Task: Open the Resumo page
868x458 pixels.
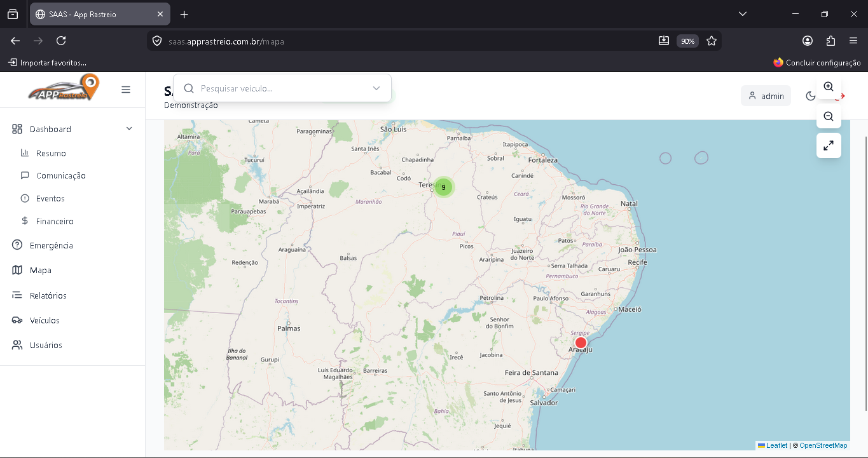Action: 51,153
